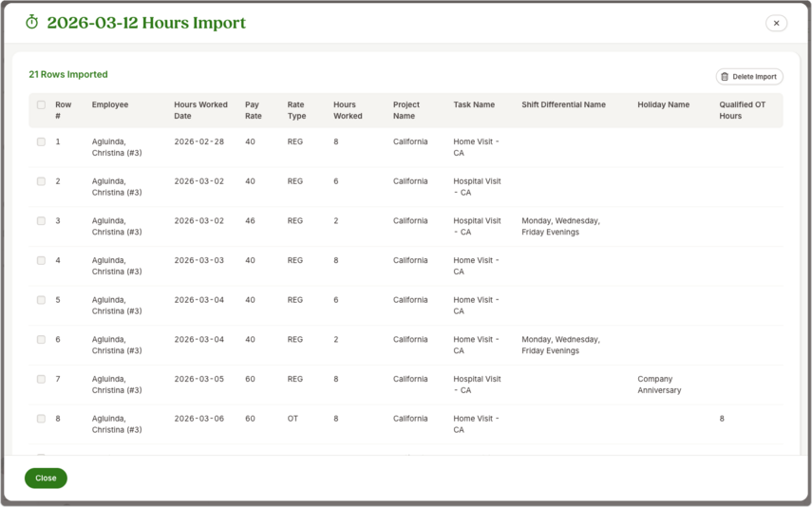Image resolution: width=812 pixels, height=507 pixels.
Task: Close the dialog with the X icon
Action: click(x=776, y=24)
